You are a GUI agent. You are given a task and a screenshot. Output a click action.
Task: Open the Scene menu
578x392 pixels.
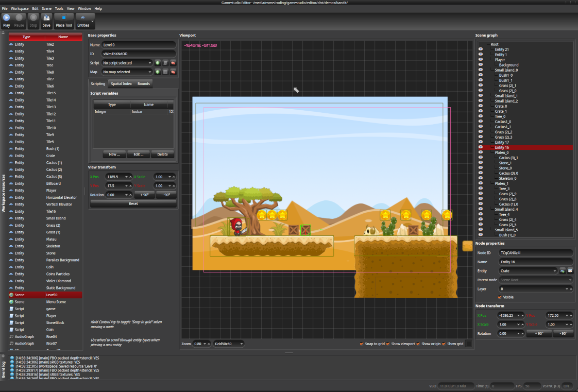point(46,8)
